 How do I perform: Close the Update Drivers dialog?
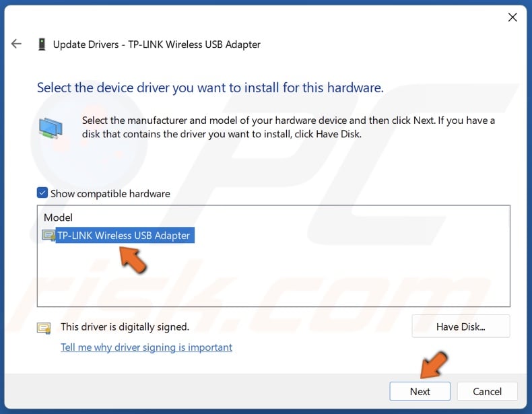512,18
